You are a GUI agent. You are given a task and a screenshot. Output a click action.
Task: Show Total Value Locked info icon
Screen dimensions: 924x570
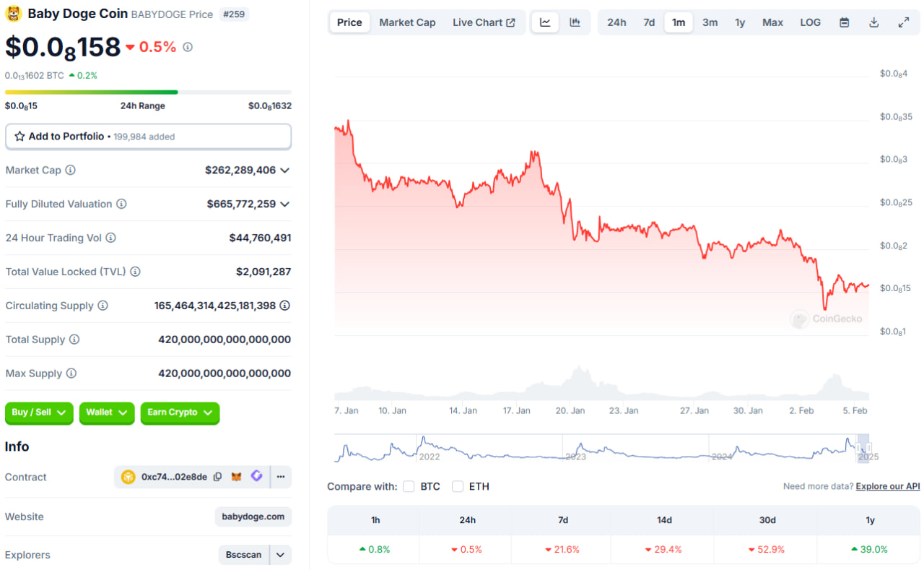click(x=135, y=272)
